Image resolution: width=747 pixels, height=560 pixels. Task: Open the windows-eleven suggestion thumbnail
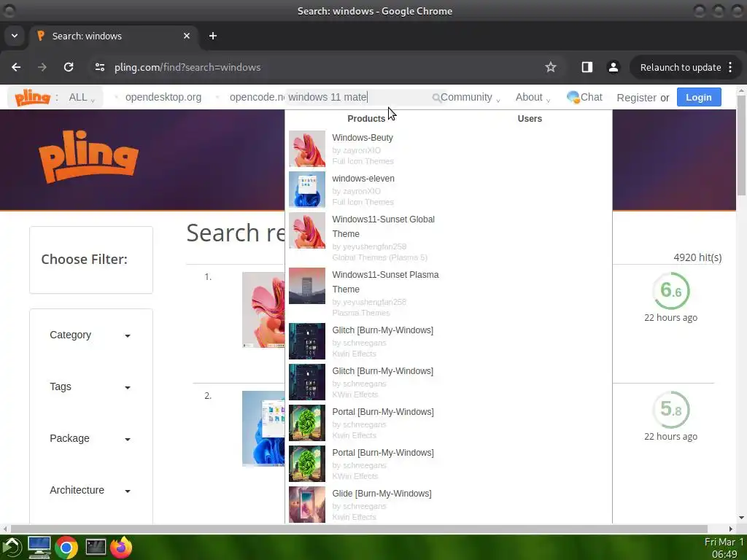(307, 190)
